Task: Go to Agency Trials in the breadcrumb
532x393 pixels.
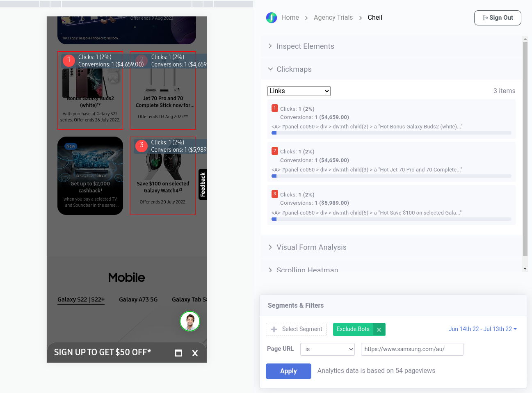Action: [x=333, y=18]
